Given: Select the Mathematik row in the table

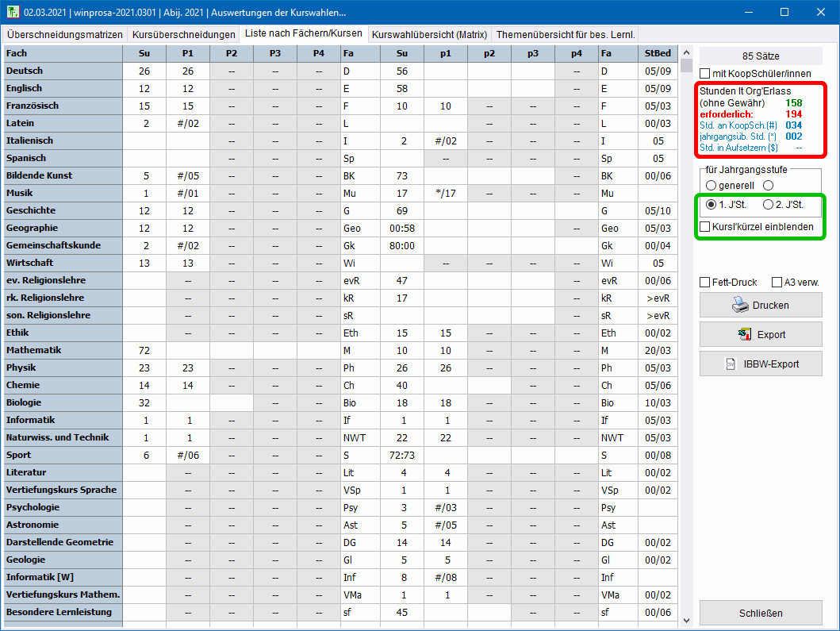Looking at the screenshot, I should point(62,350).
